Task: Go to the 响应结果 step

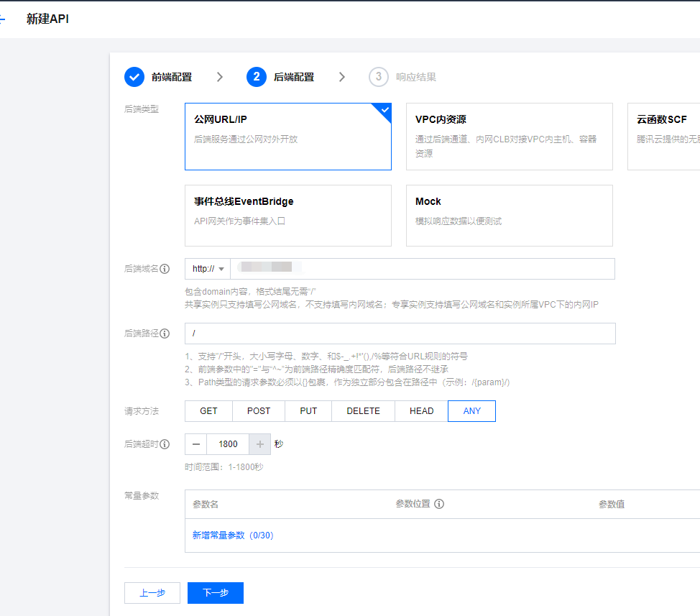Action: pyautogui.click(x=416, y=77)
